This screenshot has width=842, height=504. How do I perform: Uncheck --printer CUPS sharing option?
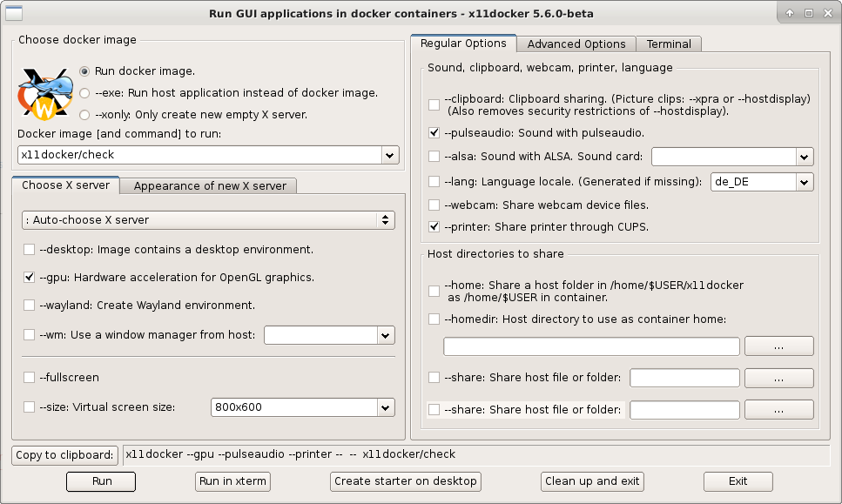[434, 227]
